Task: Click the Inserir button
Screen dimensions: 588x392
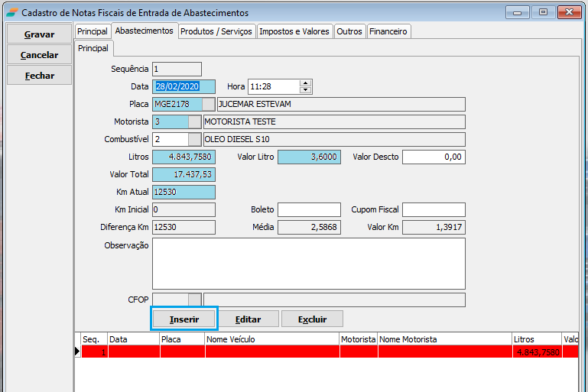Action: pos(184,319)
